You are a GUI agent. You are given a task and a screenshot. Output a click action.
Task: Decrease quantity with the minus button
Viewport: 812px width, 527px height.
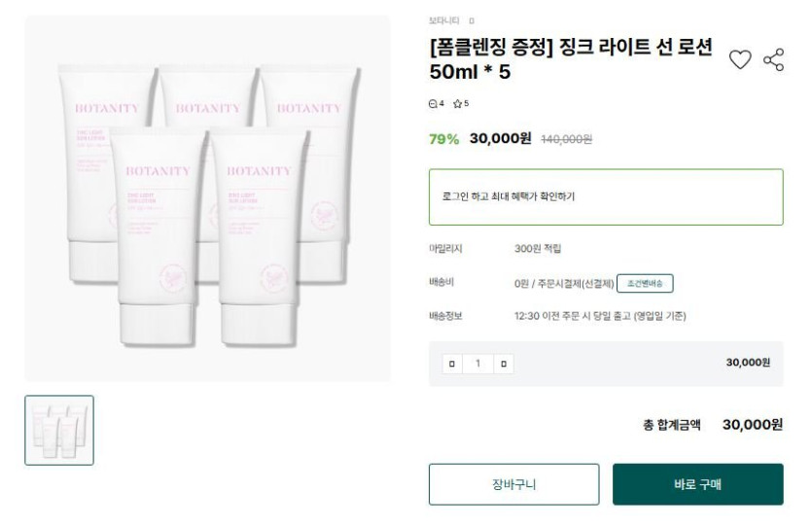[451, 364]
